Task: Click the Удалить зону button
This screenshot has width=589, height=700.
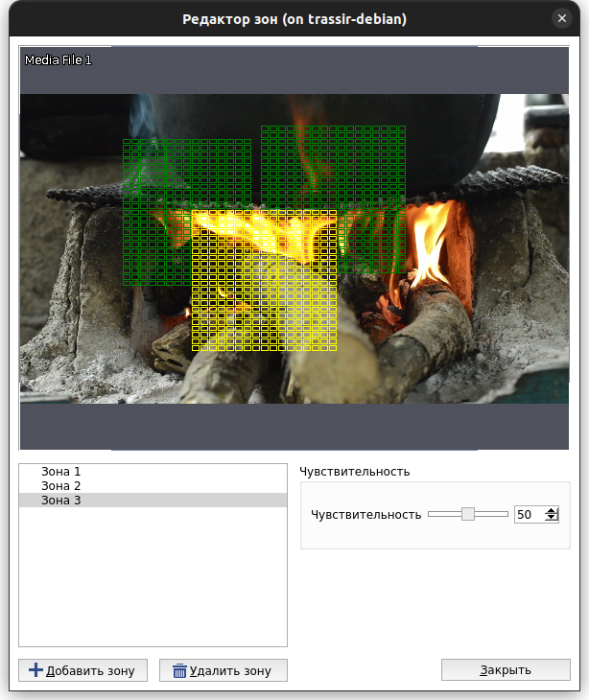Action: [224, 670]
